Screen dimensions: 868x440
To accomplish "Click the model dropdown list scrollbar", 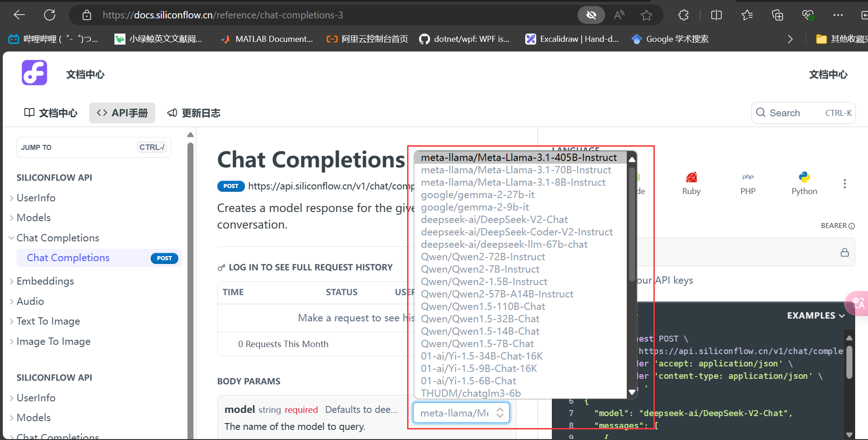I will tap(632, 225).
